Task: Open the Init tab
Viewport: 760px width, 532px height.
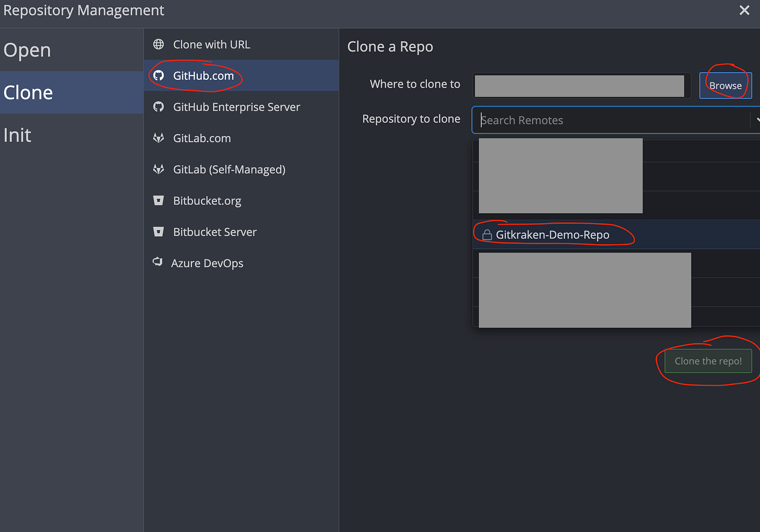Action: [72, 135]
